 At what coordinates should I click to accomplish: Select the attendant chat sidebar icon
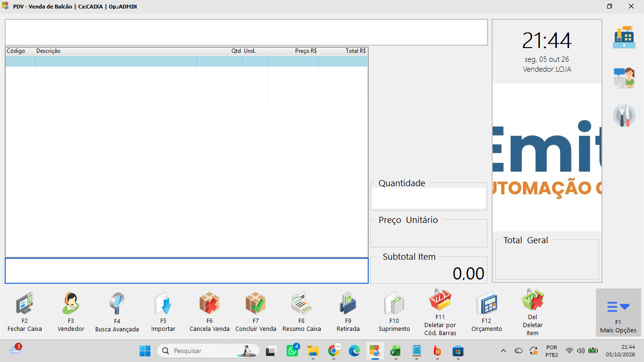pyautogui.click(x=624, y=77)
